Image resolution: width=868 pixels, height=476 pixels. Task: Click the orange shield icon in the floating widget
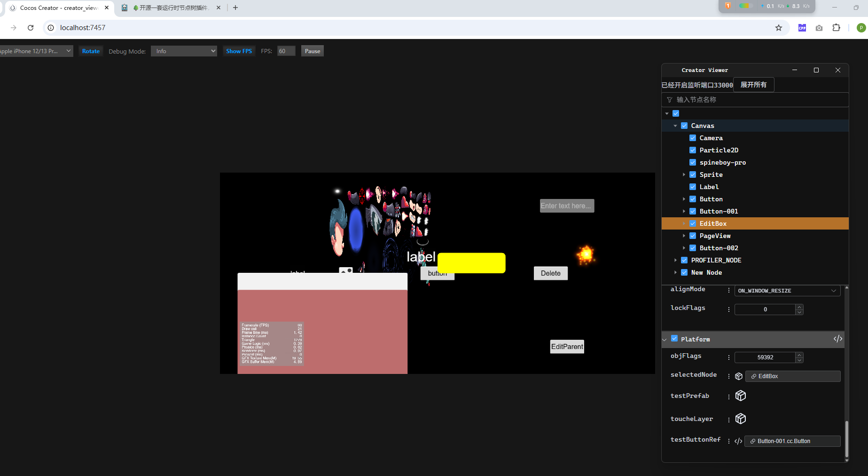point(727,6)
